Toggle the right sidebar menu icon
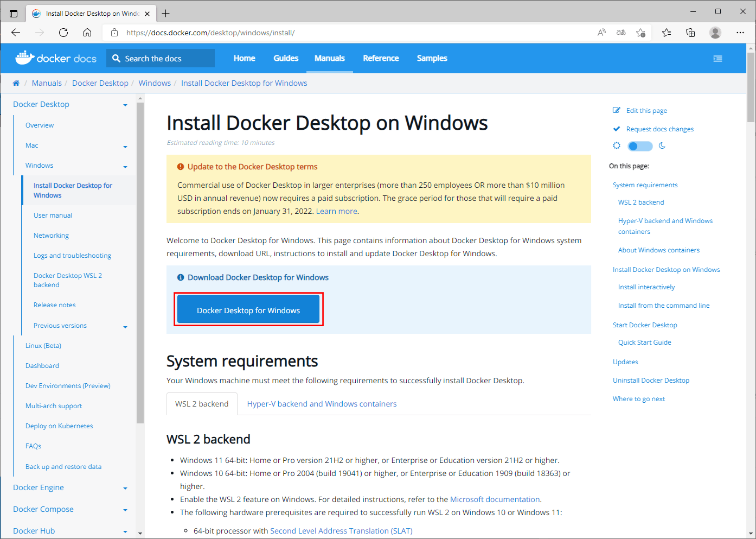This screenshot has width=756, height=539. click(717, 59)
